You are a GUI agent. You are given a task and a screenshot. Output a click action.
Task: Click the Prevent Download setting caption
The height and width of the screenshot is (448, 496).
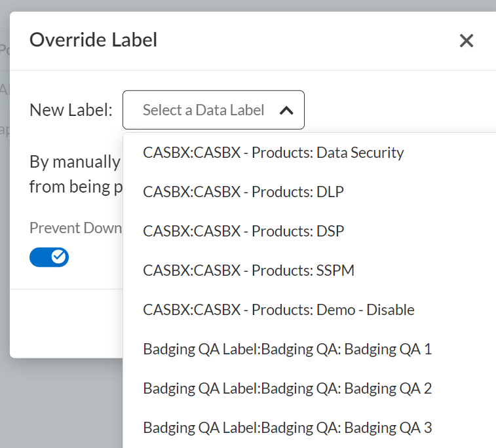click(x=75, y=228)
